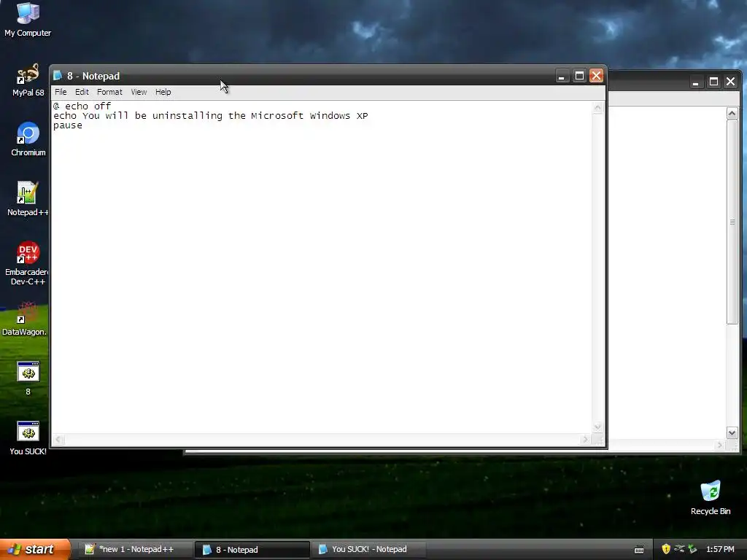Click the on-screen keyboard tray icon

pos(639,550)
